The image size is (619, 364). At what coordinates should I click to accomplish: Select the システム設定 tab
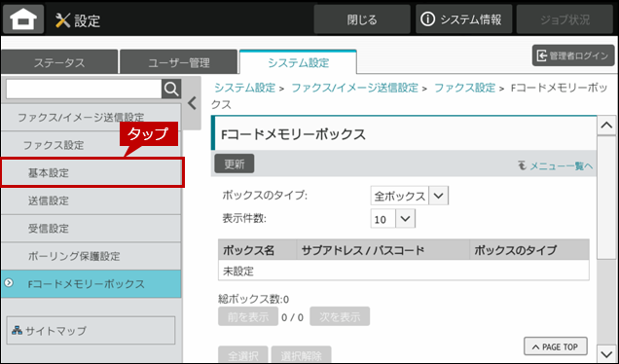tap(298, 62)
